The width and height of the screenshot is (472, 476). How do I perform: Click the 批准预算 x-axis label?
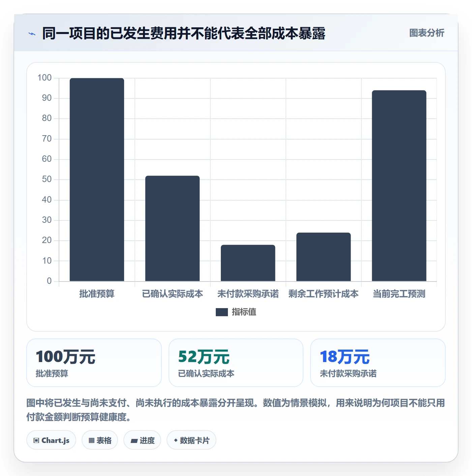pos(97,294)
